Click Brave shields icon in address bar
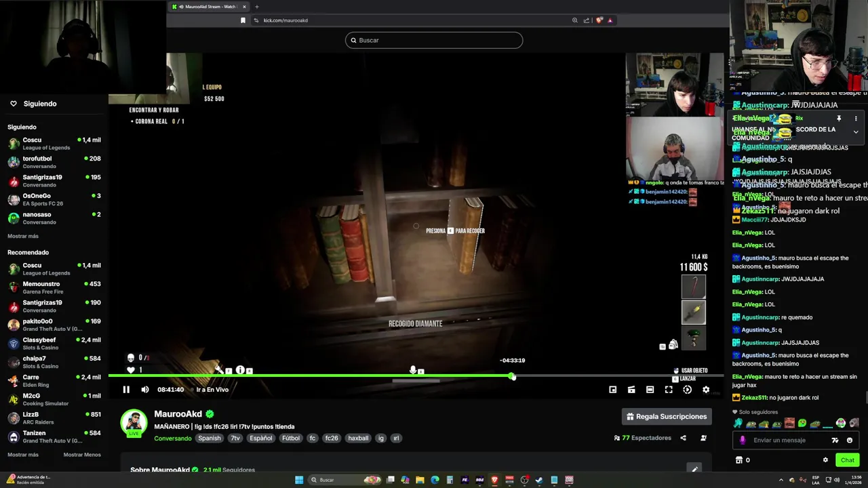Image resolution: width=868 pixels, height=488 pixels. coord(599,20)
